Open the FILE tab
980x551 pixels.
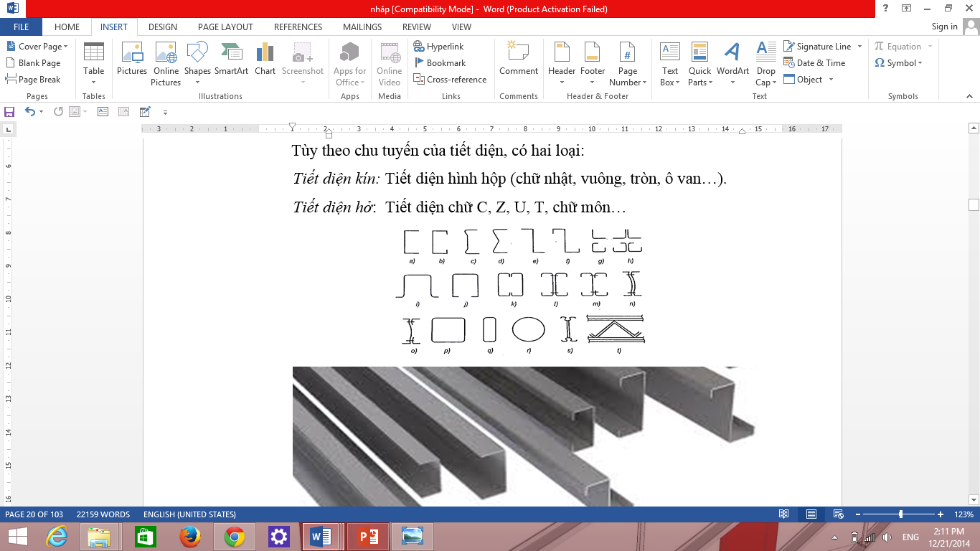tap(22, 27)
